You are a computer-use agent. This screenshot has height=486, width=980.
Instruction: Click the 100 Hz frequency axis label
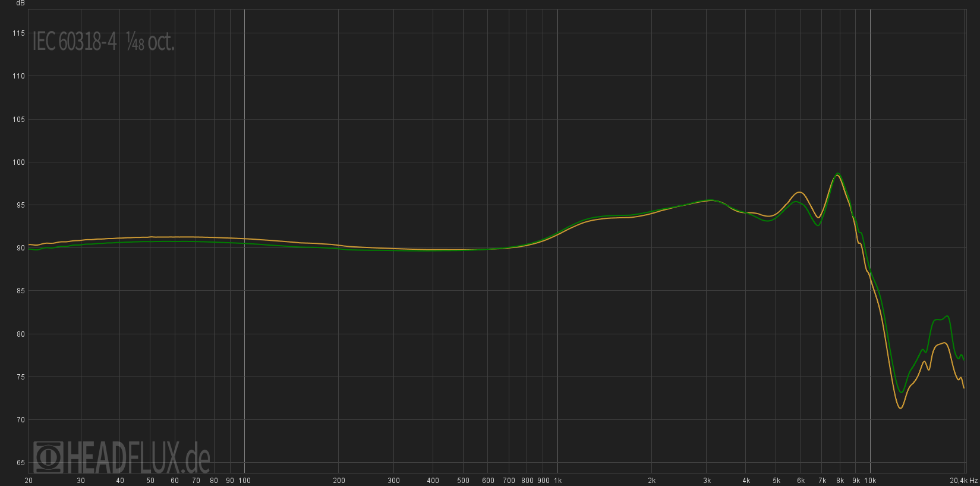244,481
